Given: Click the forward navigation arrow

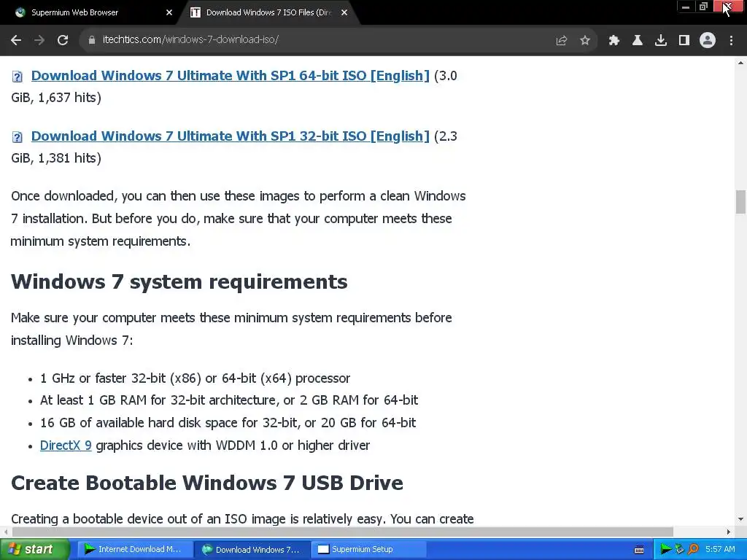Looking at the screenshot, I should pyautogui.click(x=39, y=40).
